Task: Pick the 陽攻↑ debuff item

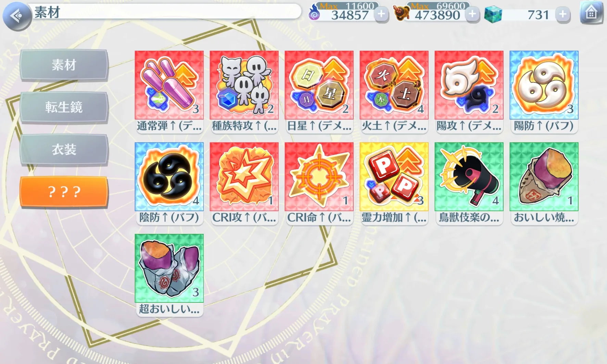Action: point(469,92)
